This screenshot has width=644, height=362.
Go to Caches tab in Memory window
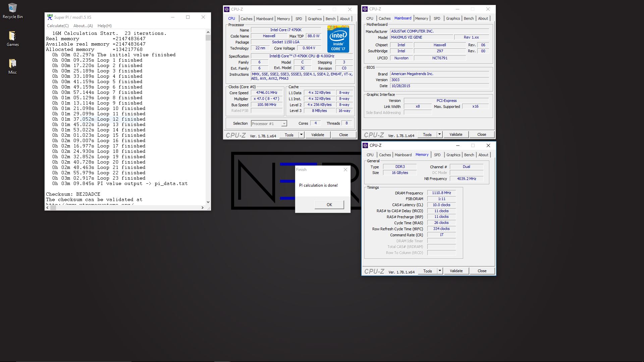pyautogui.click(x=385, y=155)
